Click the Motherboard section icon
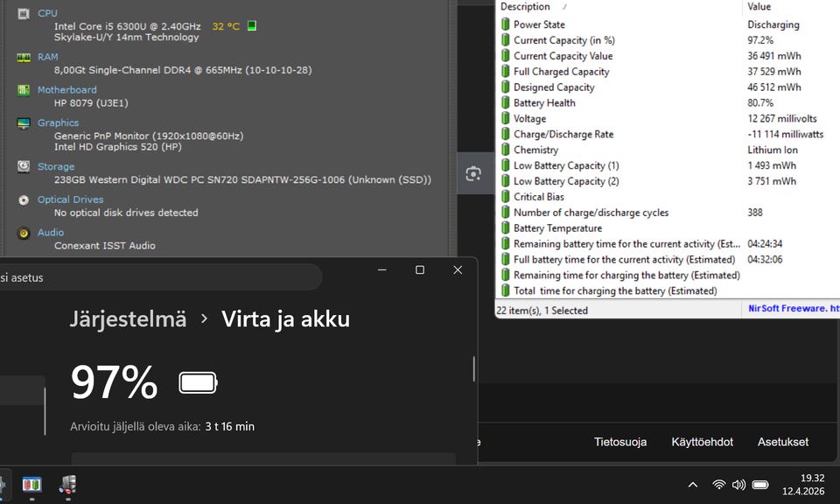 (24, 90)
